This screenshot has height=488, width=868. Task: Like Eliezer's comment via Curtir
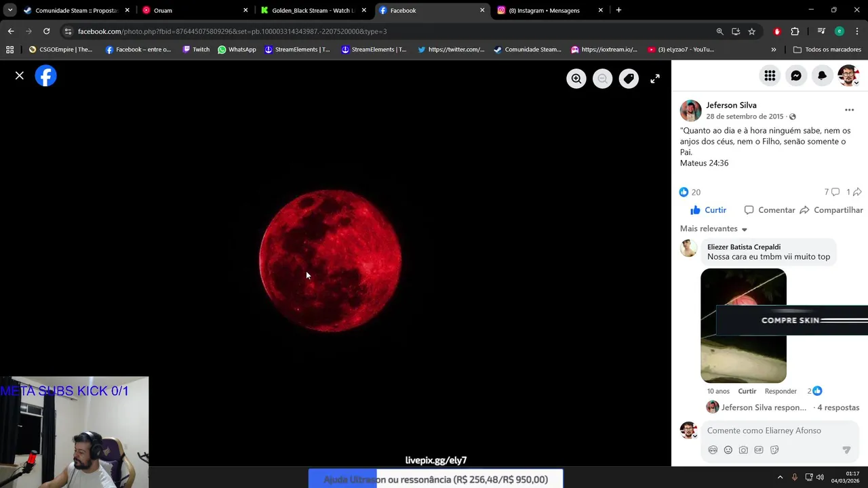pyautogui.click(x=747, y=391)
